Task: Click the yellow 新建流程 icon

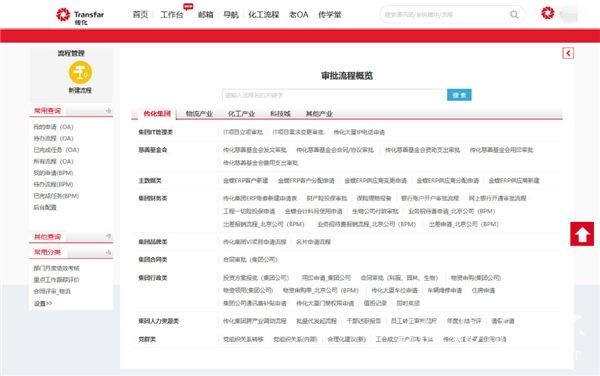Action: (x=80, y=72)
